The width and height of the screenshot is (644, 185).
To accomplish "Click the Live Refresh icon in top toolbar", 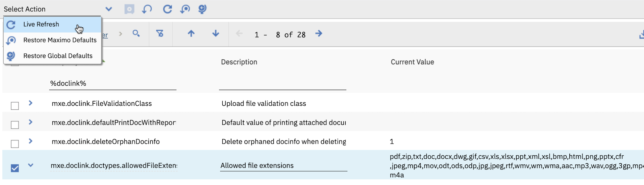I will pyautogui.click(x=167, y=9).
